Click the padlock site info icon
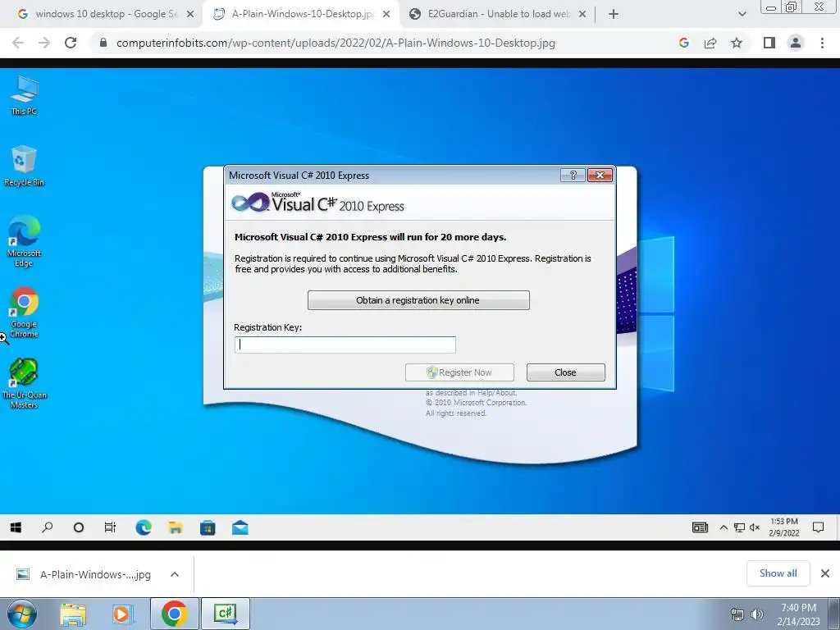 pyautogui.click(x=103, y=43)
